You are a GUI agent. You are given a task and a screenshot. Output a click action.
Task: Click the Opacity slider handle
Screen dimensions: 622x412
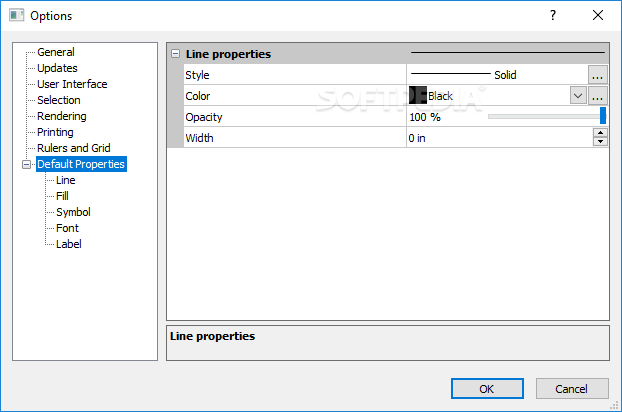pyautogui.click(x=603, y=115)
